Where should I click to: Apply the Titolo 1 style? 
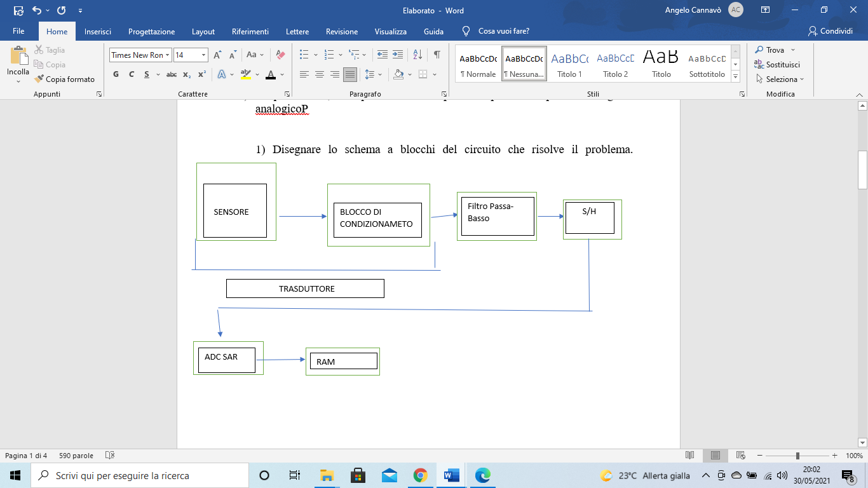pos(569,64)
